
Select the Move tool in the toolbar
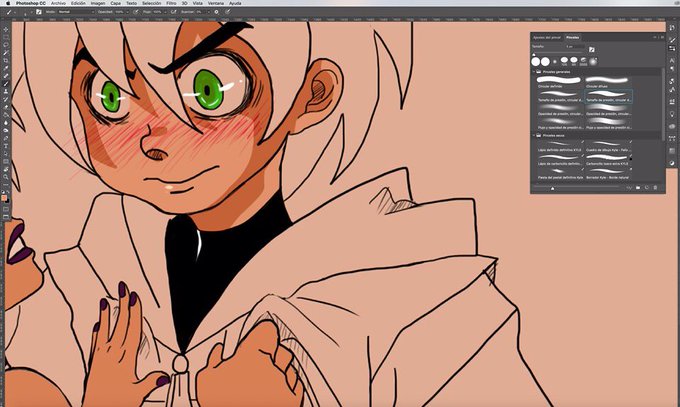pyautogui.click(x=6, y=30)
